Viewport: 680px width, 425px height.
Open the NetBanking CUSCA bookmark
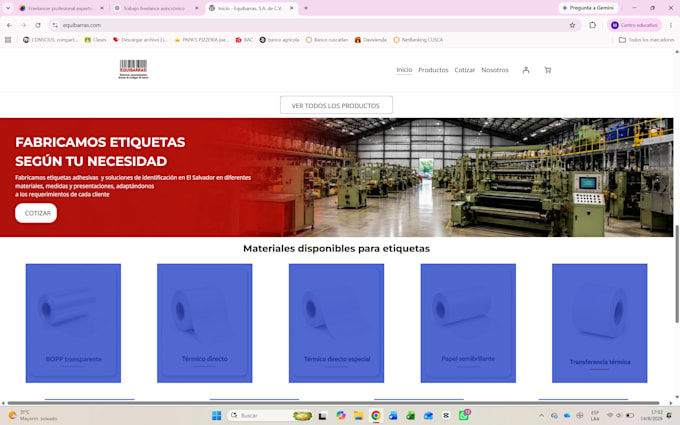(x=418, y=39)
